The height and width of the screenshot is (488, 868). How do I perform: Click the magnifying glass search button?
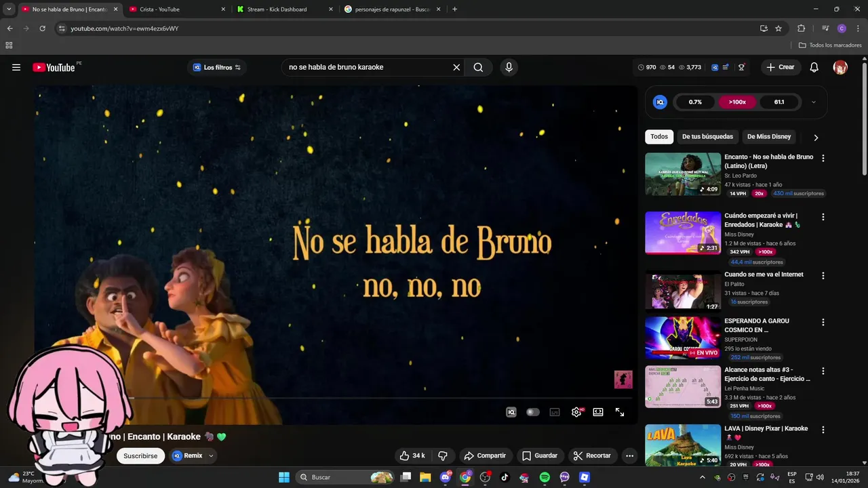pyautogui.click(x=478, y=67)
